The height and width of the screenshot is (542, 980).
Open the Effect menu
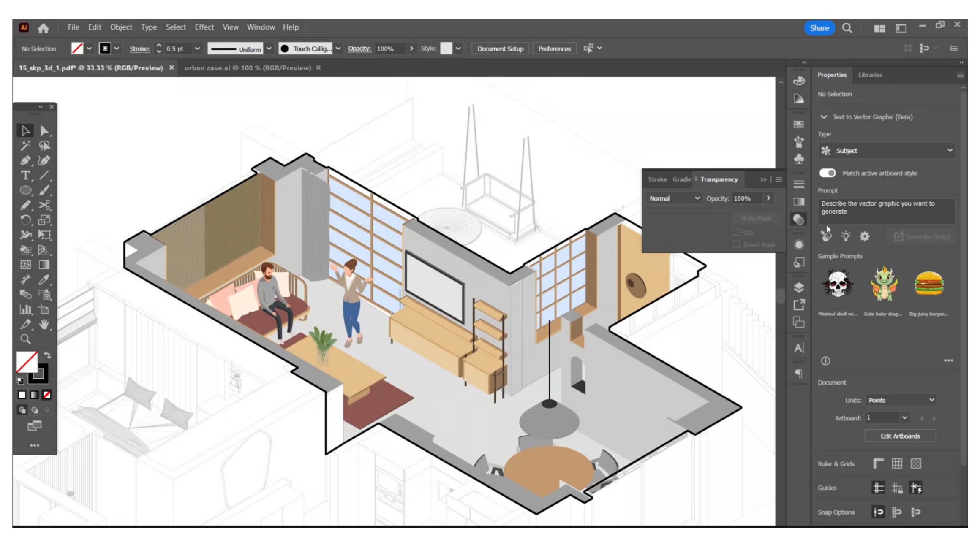tap(204, 27)
